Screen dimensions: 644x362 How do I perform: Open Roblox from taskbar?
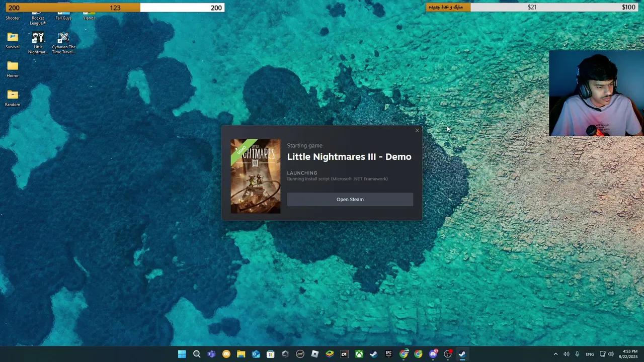click(315, 354)
